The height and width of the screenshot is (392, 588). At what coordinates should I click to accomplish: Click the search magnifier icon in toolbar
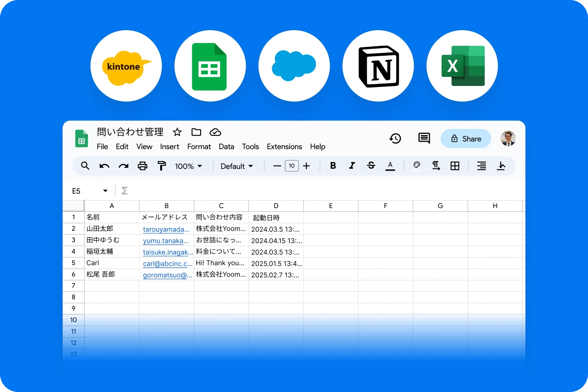point(85,166)
